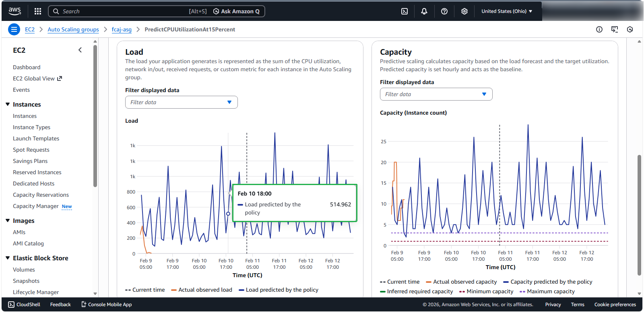
Task: Collapse the Images section in sidebar
Action: [x=8, y=220]
